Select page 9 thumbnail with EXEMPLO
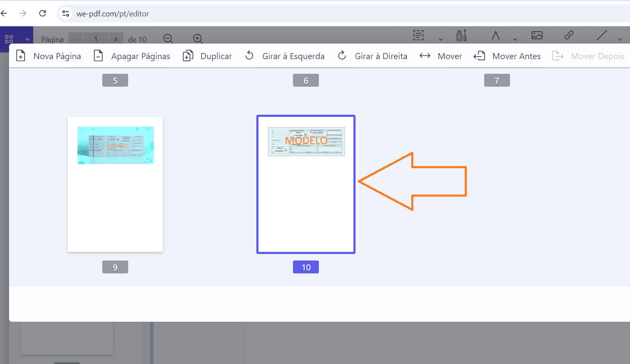 tap(115, 184)
